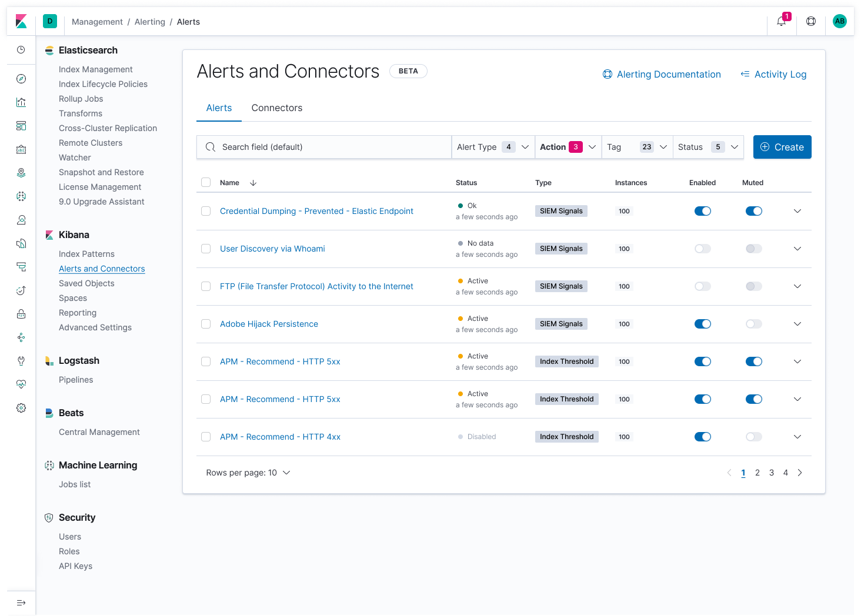The width and height of the screenshot is (861, 616).
Task: Open Visualize chart icon in side nav
Action: (x=21, y=102)
